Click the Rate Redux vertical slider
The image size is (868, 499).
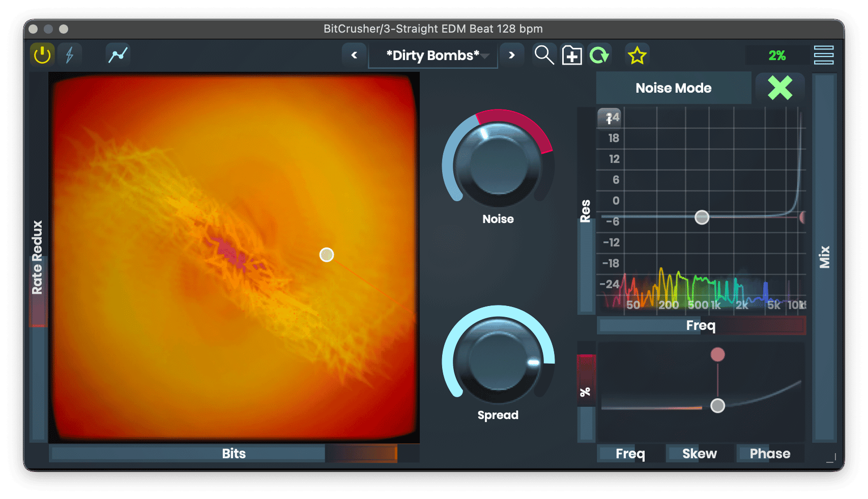click(x=38, y=257)
